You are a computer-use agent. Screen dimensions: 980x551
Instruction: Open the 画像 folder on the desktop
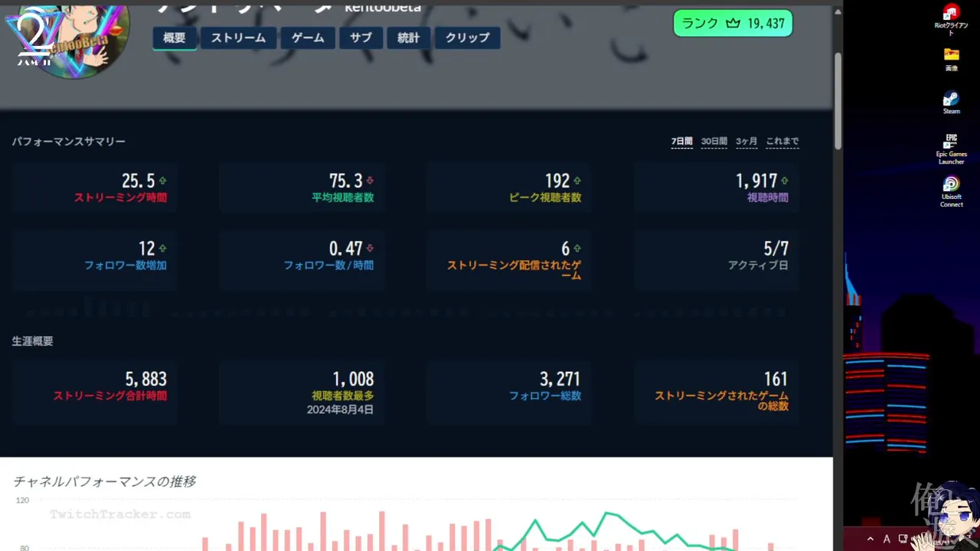951,60
